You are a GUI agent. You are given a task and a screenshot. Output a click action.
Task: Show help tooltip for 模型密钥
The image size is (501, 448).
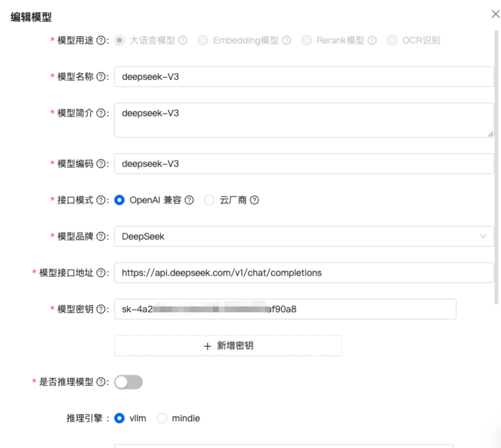[x=102, y=309]
